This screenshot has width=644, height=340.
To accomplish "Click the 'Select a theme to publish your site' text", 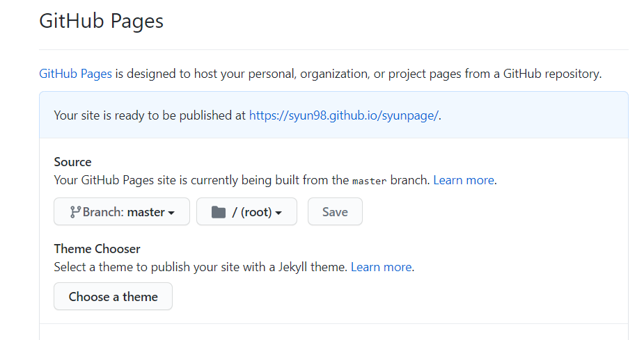I will point(148,267).
